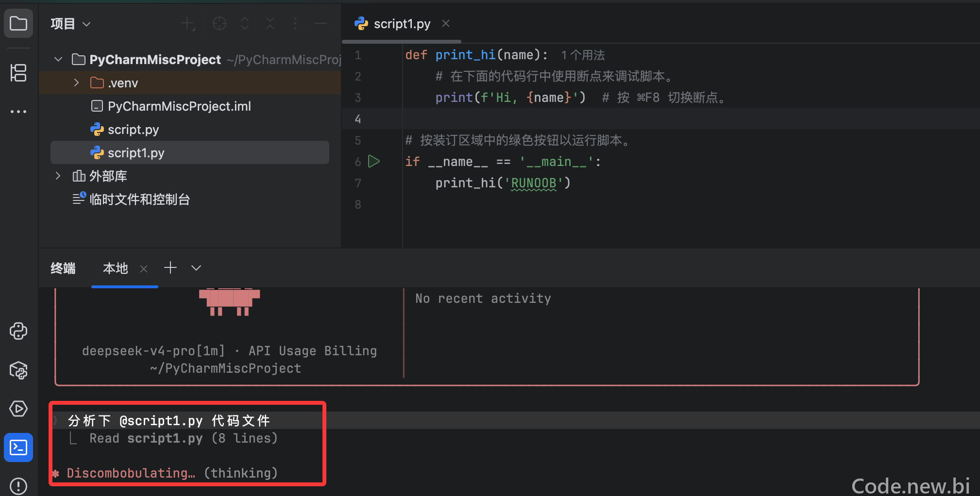Click the 'Read script1.py (8 lines)' terminal line
Screen dimensions: 980x496
click(184, 438)
